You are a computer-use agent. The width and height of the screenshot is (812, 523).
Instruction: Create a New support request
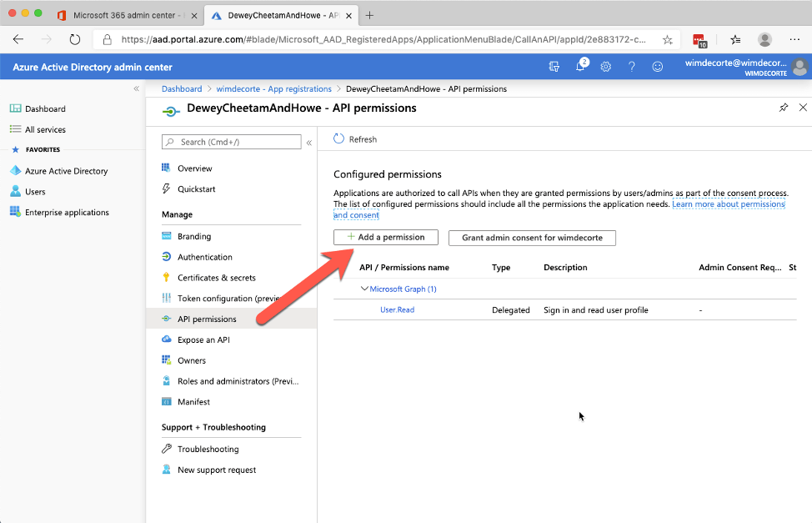tap(217, 470)
